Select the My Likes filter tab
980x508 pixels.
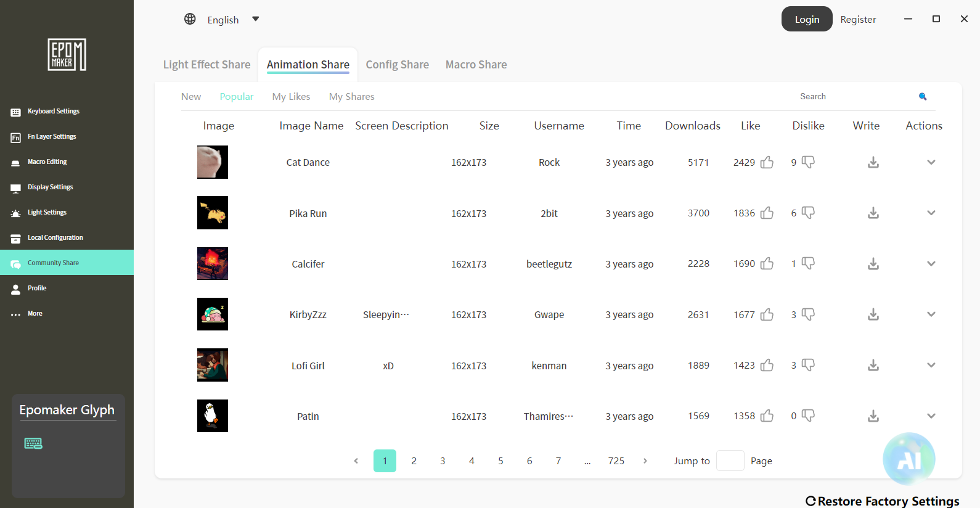(291, 97)
